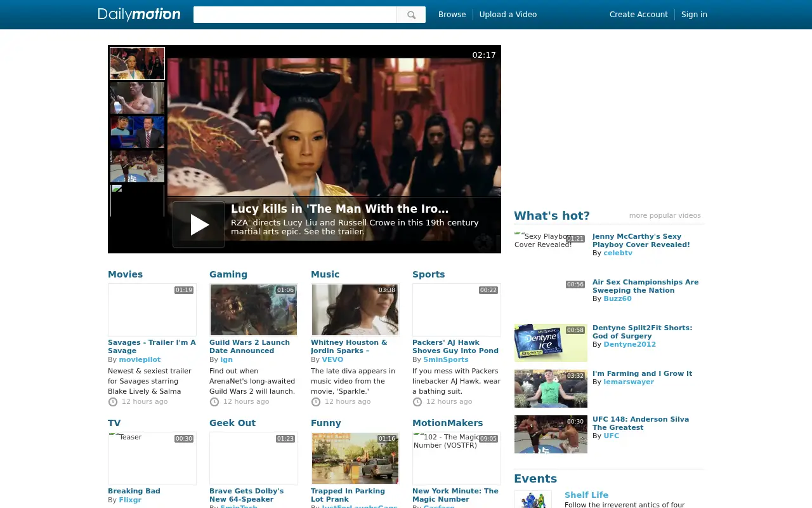Viewport: 812px width, 508px height.
Task: Open the MotionMakers category heading
Action: click(x=447, y=423)
